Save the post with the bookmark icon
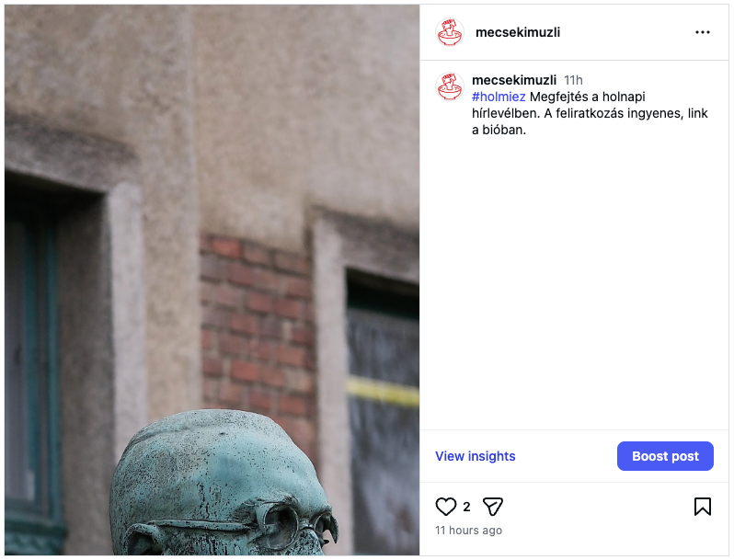Screen dimensions: 734x560 (x=703, y=507)
